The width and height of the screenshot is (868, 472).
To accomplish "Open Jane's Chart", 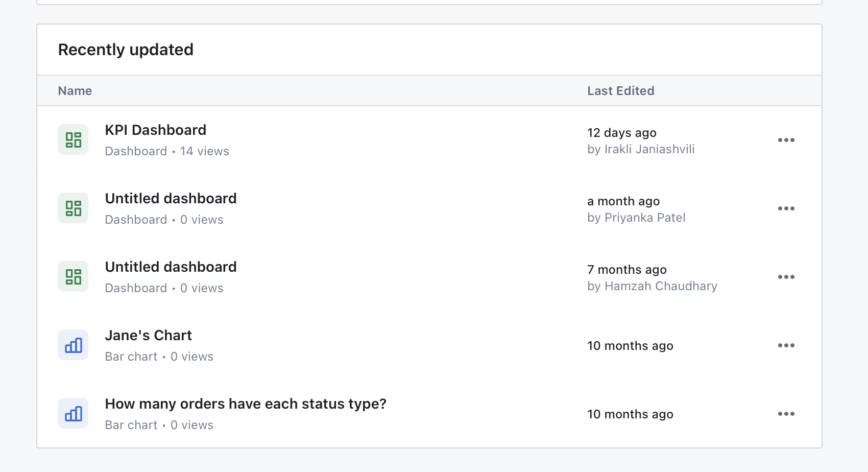I will (148, 335).
